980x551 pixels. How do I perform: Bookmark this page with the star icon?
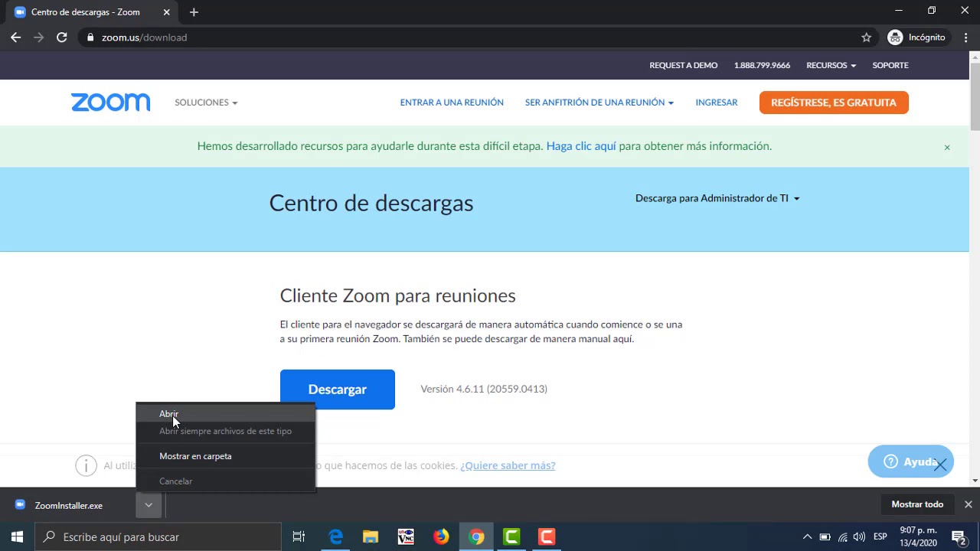[x=866, y=37]
